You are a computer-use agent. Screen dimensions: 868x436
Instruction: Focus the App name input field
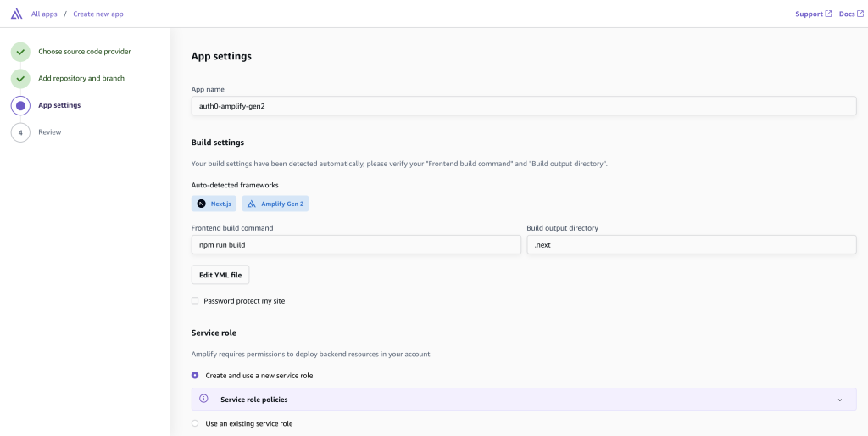tap(524, 106)
